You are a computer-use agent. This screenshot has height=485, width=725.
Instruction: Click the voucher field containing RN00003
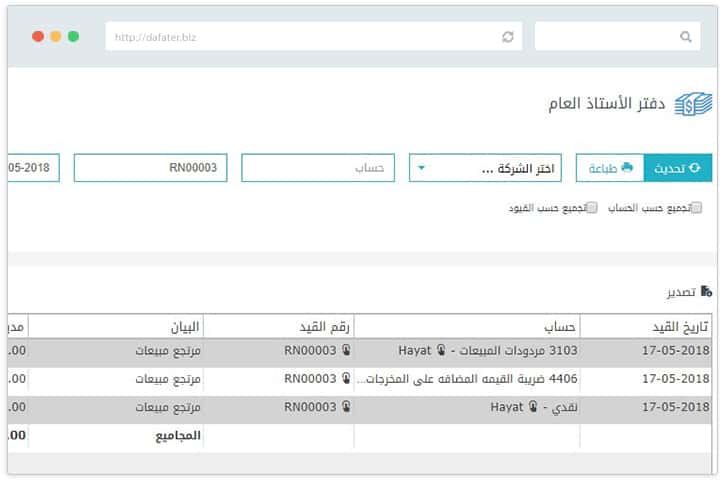(x=151, y=168)
